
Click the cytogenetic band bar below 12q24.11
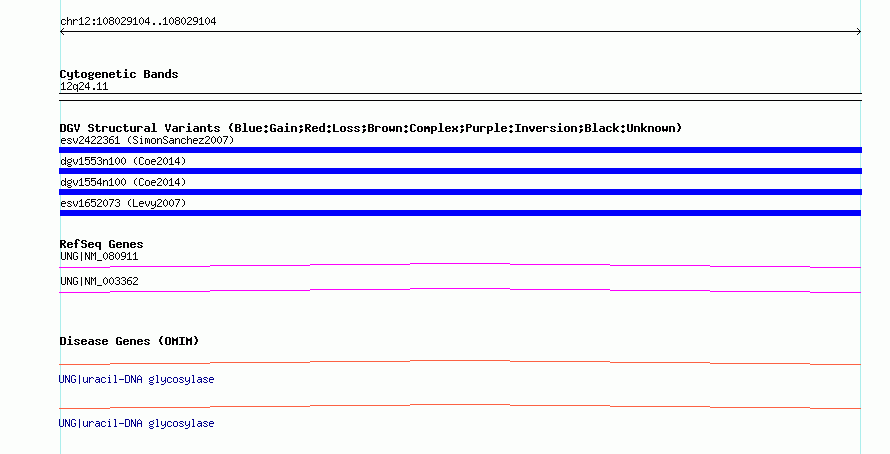pos(460,97)
